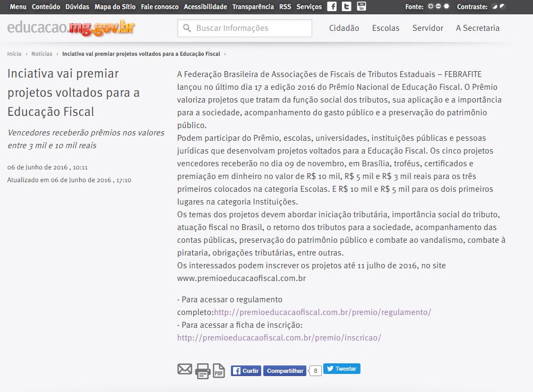Expand the Cidadão navigation menu
Screen dimensions: 533x392
click(344, 28)
